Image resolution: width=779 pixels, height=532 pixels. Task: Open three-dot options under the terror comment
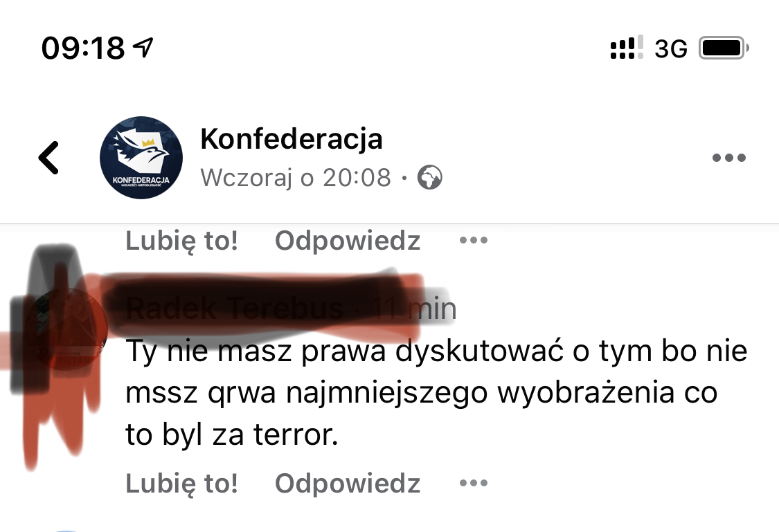474,483
